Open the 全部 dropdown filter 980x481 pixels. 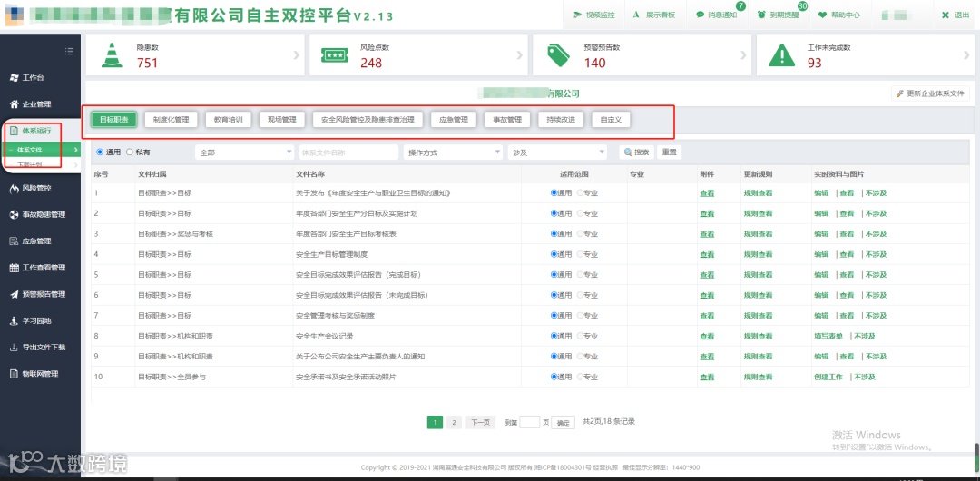244,152
